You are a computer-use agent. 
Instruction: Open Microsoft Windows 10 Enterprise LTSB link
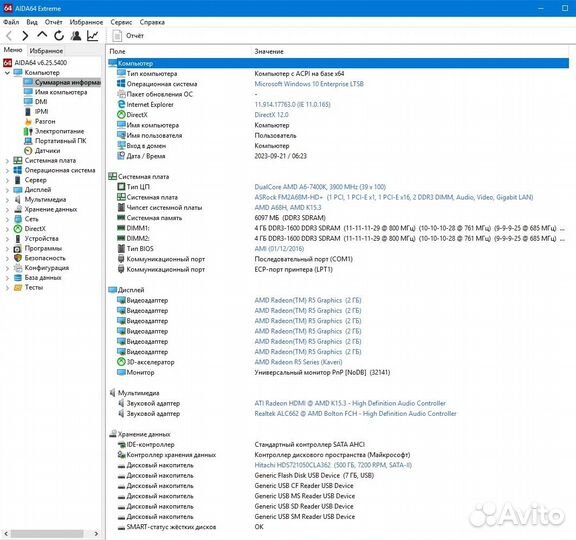pyautogui.click(x=309, y=84)
